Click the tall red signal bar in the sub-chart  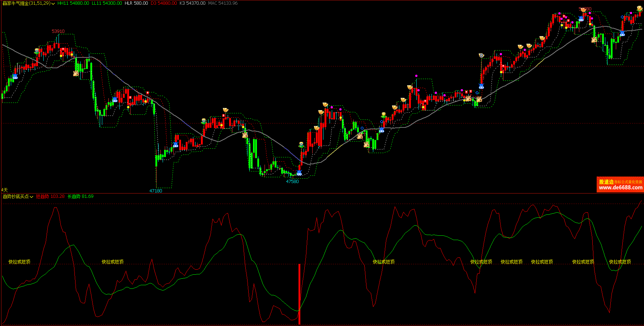(299, 294)
